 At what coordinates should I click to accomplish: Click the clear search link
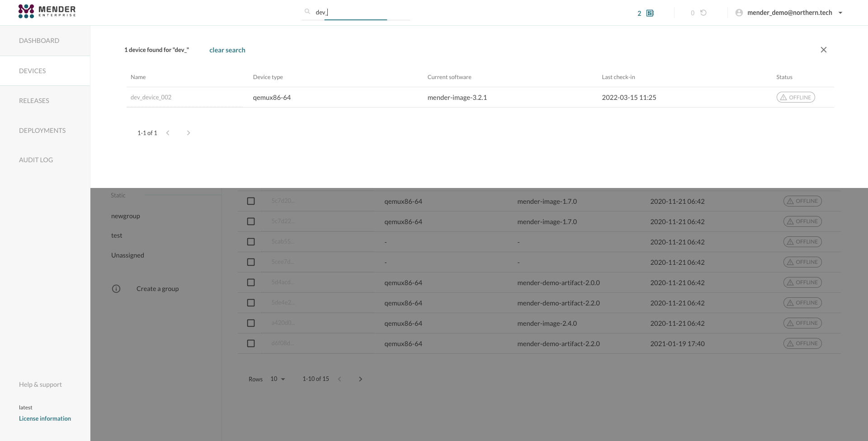(227, 50)
